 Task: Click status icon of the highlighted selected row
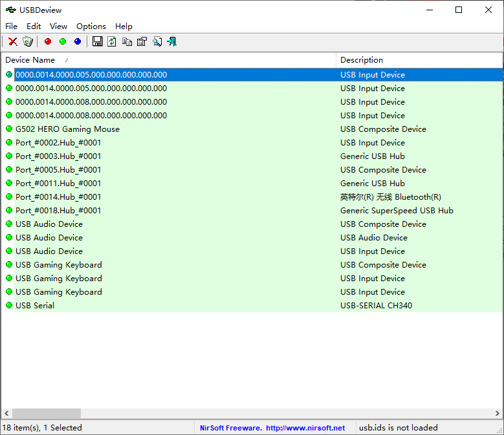(9, 74)
